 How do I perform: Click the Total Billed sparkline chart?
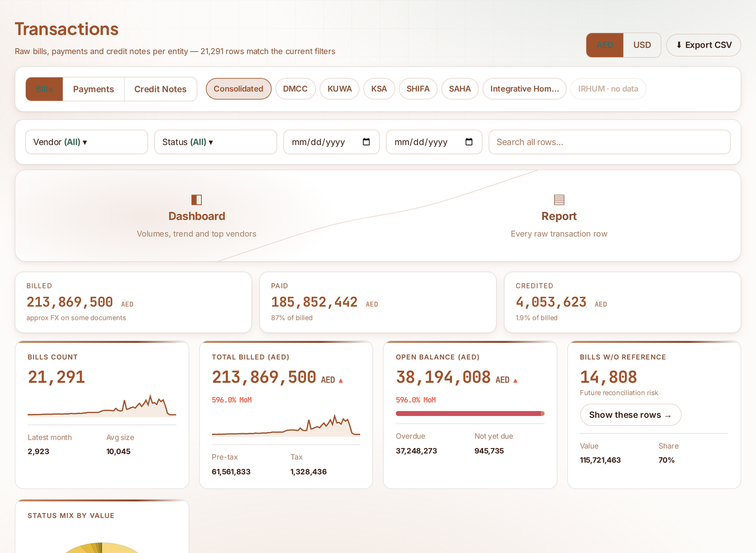(286, 426)
